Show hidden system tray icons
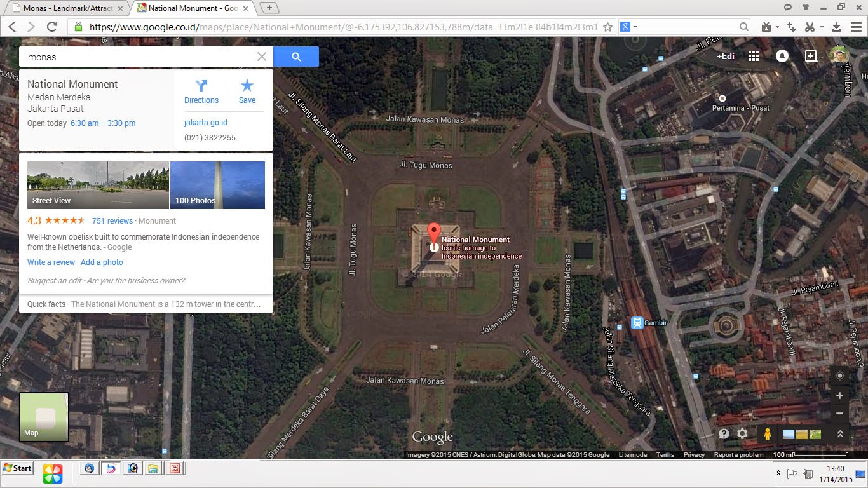The height and width of the screenshot is (488, 868). [778, 473]
